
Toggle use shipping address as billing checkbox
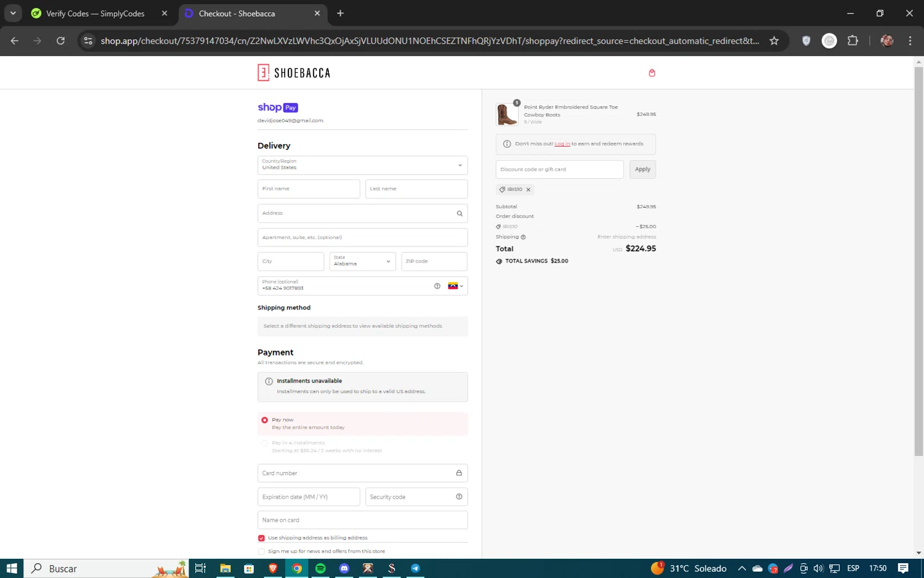coord(261,538)
